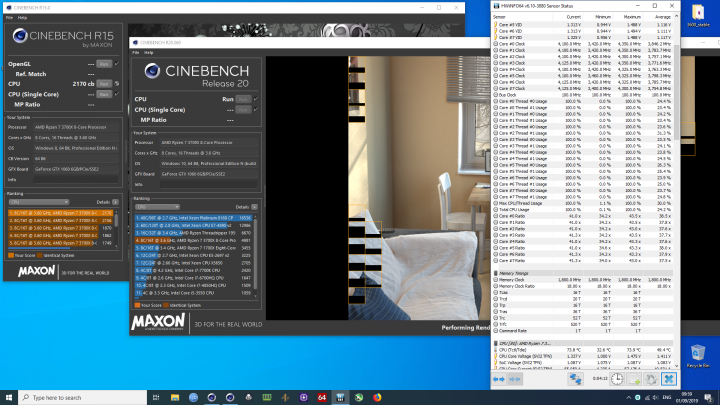Screen dimensions: 720x405
Task: Click orange Your Score swatch in R20
Action: [137, 305]
